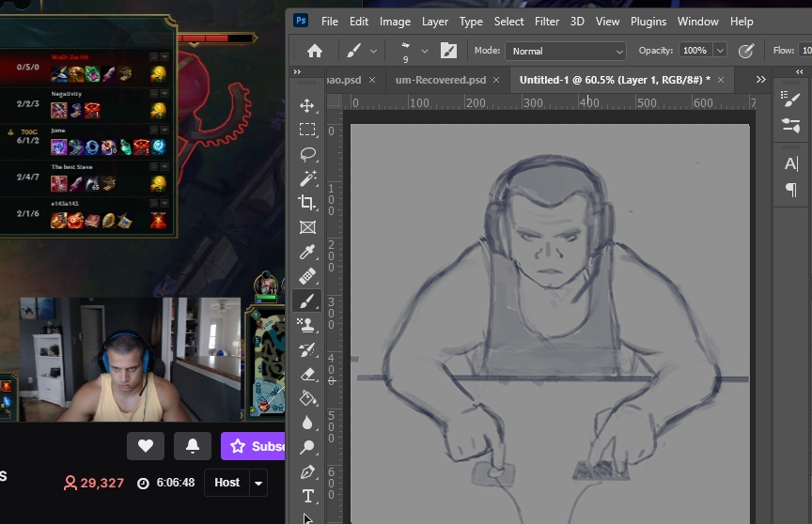Select the Move tool in Photoshop
The height and width of the screenshot is (524, 812).
click(x=307, y=105)
